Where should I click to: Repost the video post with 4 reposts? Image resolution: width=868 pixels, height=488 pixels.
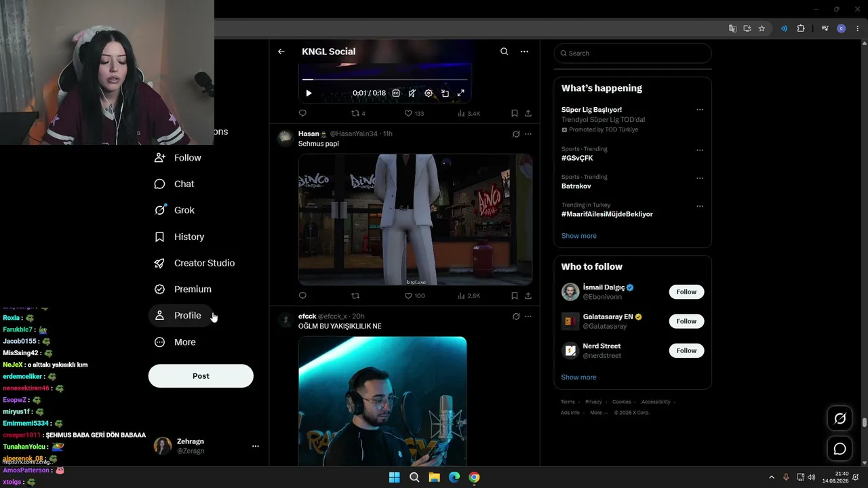point(358,113)
